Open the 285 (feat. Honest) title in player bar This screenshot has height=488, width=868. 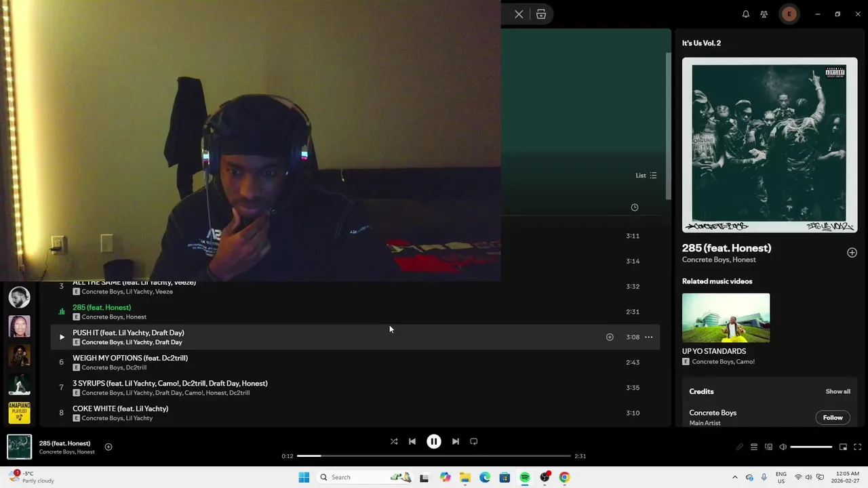tap(64, 443)
